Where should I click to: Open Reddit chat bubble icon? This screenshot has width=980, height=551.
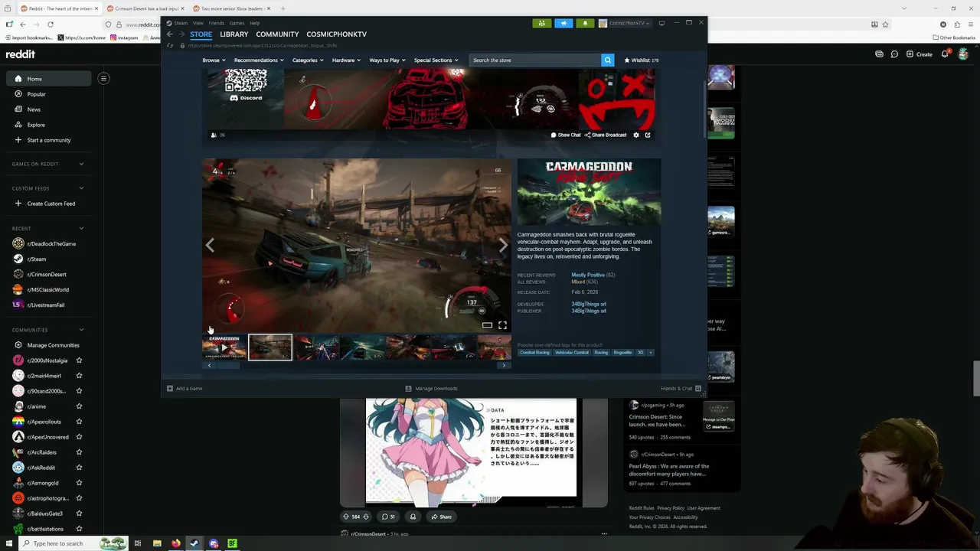[x=894, y=54]
